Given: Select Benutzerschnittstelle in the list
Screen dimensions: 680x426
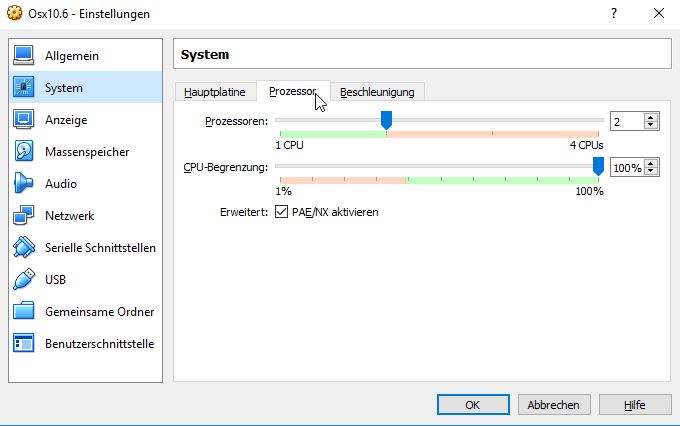Looking at the screenshot, I should (x=100, y=344).
